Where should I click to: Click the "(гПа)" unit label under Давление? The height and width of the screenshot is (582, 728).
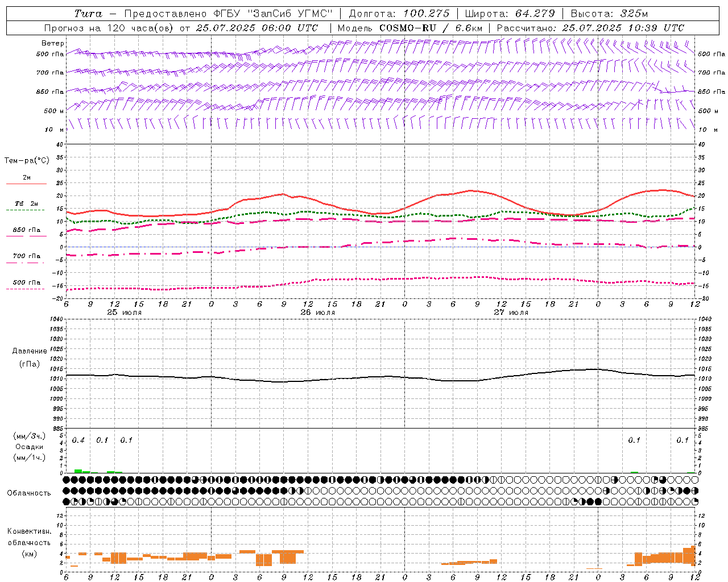pos(30,364)
